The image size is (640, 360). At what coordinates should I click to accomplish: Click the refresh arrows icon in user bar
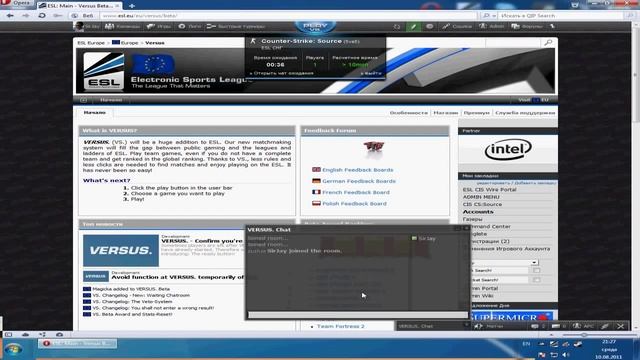coord(397,27)
